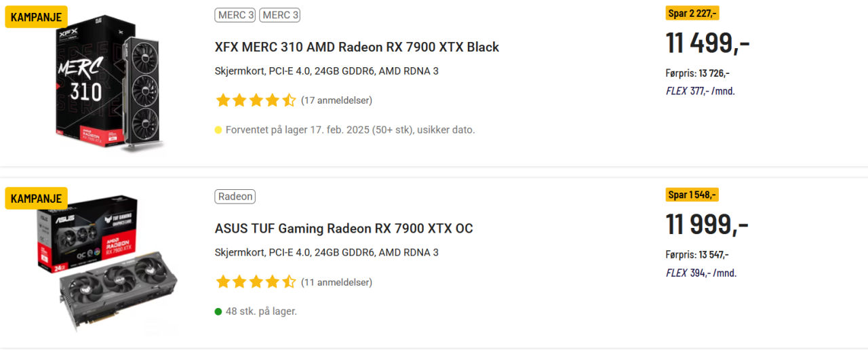Click FLEX 377,- /mnd. financing link

click(700, 91)
